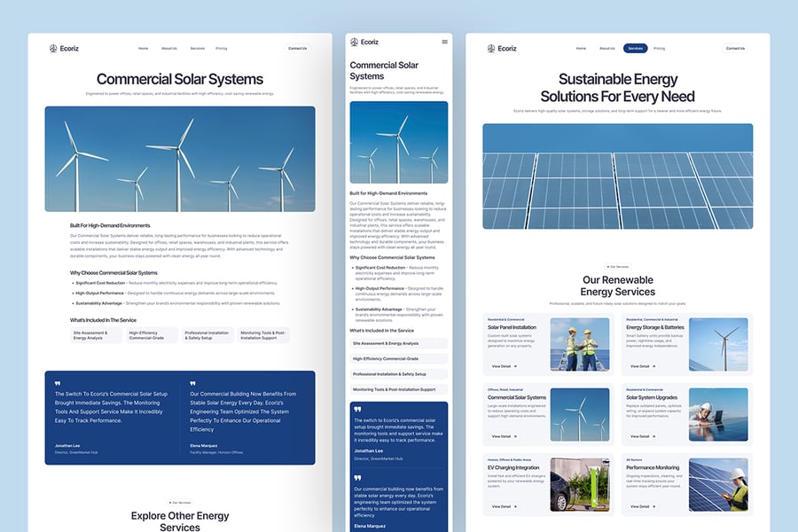
Task: Open Pricing in Commercial Solar desktop page nav
Action: click(222, 49)
